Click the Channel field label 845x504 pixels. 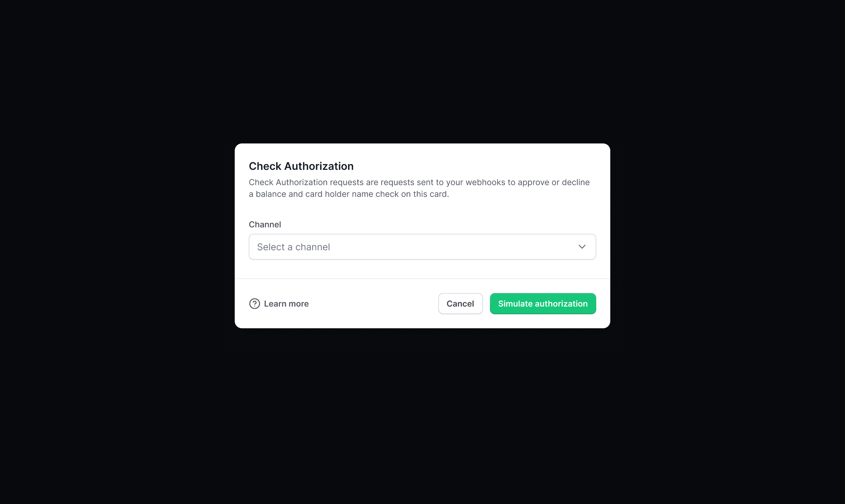click(265, 224)
